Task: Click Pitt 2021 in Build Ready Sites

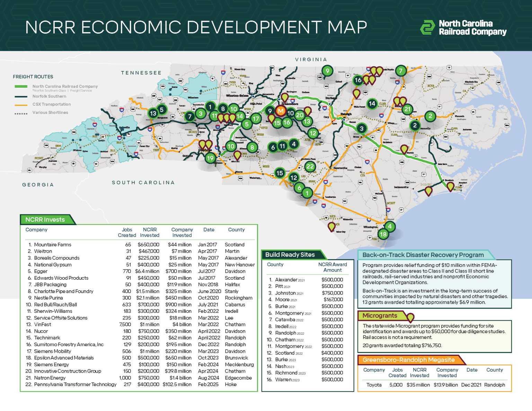Action: pos(283,286)
